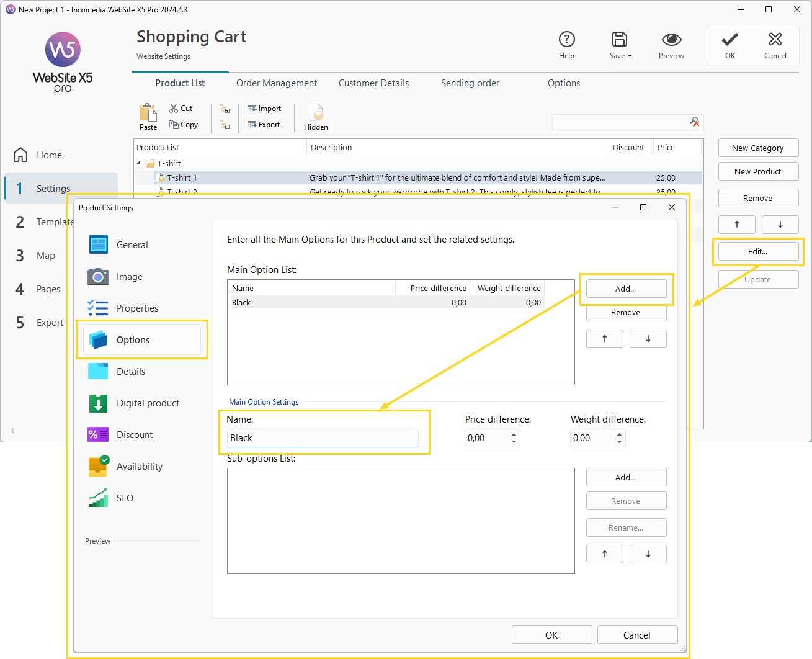The image size is (812, 659).
Task: Click Add... for Main Option List
Action: [x=626, y=289]
